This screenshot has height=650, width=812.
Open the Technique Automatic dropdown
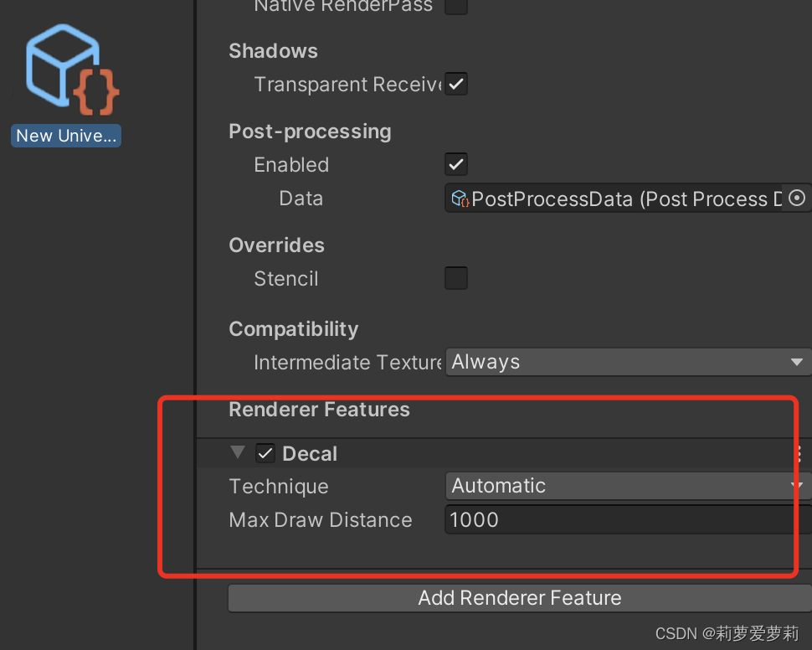click(x=629, y=486)
